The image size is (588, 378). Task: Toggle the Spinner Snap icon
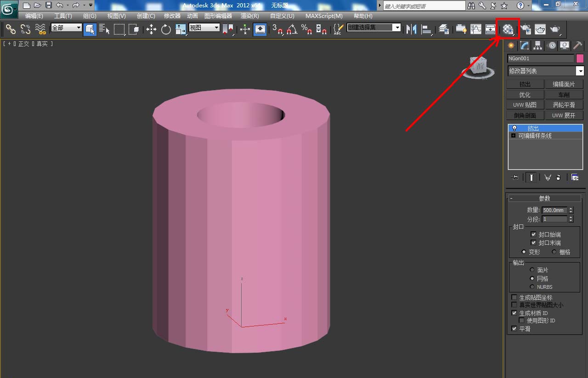(322, 29)
